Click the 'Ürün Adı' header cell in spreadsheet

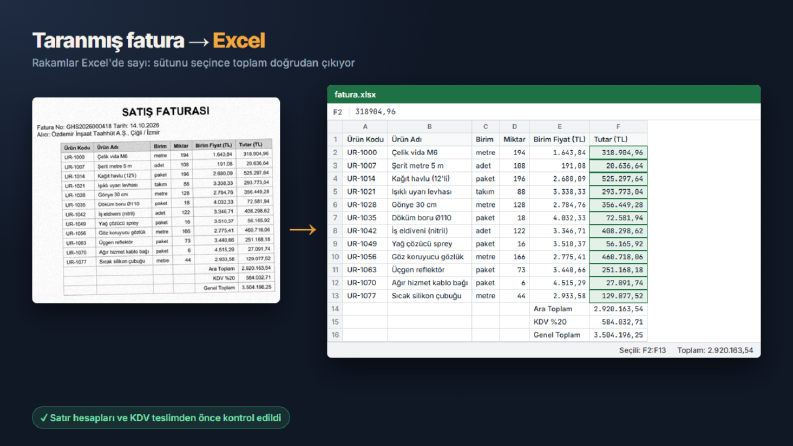429,139
